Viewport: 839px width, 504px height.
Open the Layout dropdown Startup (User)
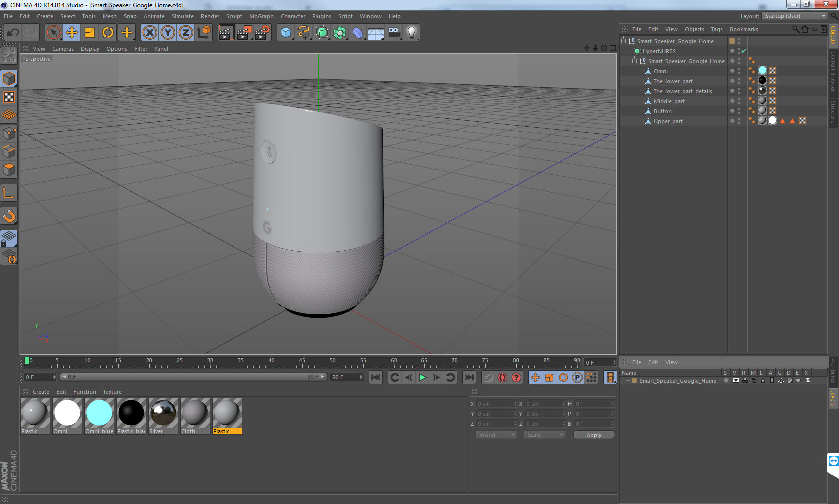(x=795, y=16)
